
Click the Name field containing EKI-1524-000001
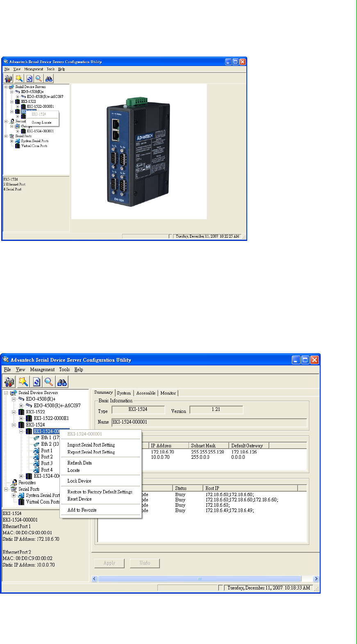coord(209,422)
